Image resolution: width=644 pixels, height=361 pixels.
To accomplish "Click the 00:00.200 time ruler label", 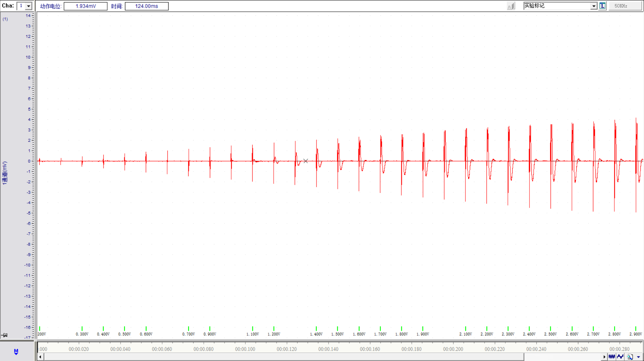I will [453, 349].
